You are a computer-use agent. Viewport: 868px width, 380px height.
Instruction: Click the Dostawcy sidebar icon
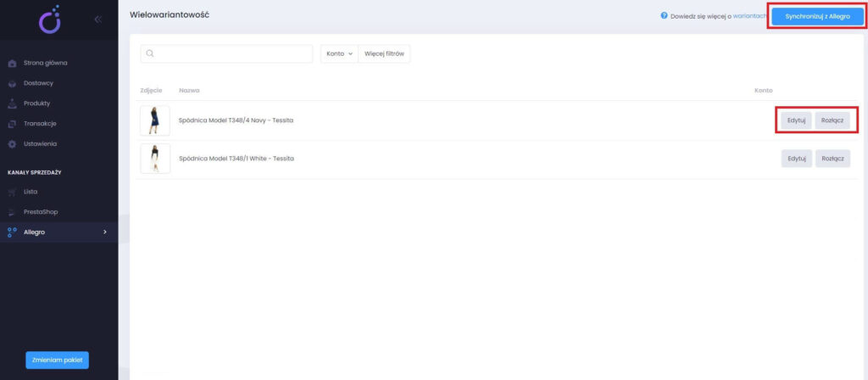[x=12, y=84]
